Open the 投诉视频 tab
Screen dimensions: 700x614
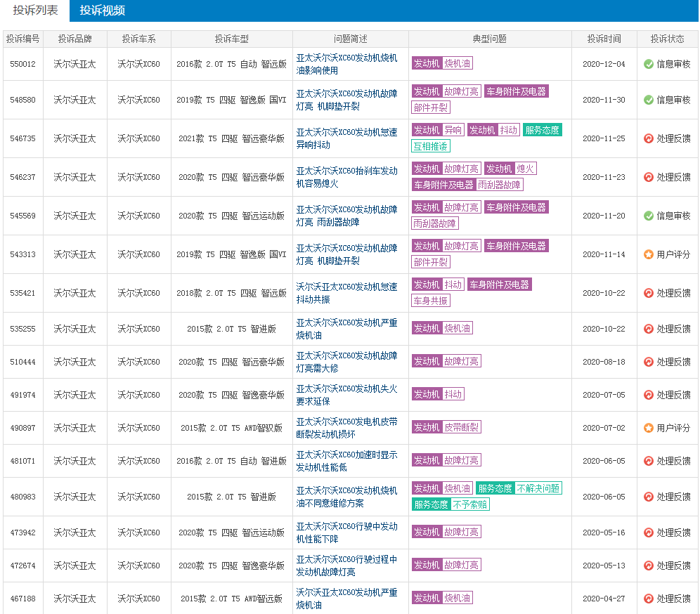point(102,11)
